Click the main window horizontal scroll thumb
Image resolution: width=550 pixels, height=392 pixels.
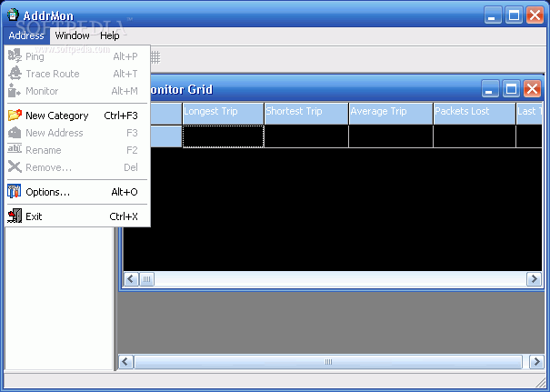(x=328, y=362)
